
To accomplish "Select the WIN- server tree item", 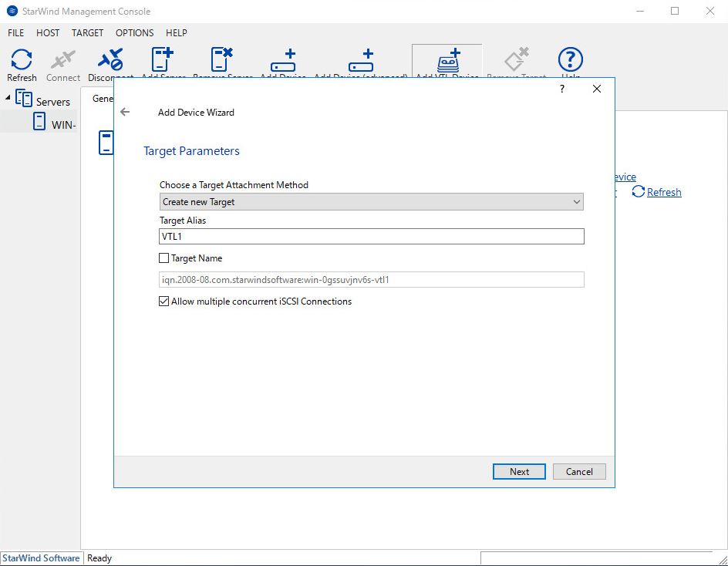I will pyautogui.click(x=63, y=124).
